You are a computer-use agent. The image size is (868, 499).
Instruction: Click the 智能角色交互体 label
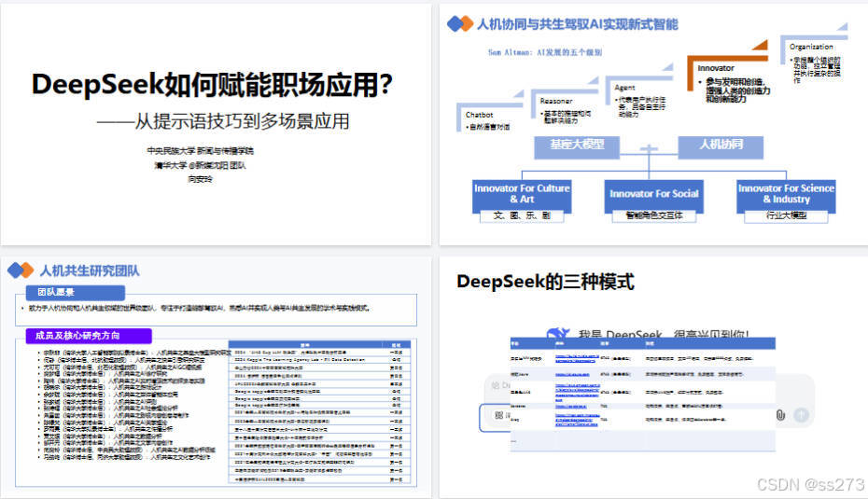[653, 215]
